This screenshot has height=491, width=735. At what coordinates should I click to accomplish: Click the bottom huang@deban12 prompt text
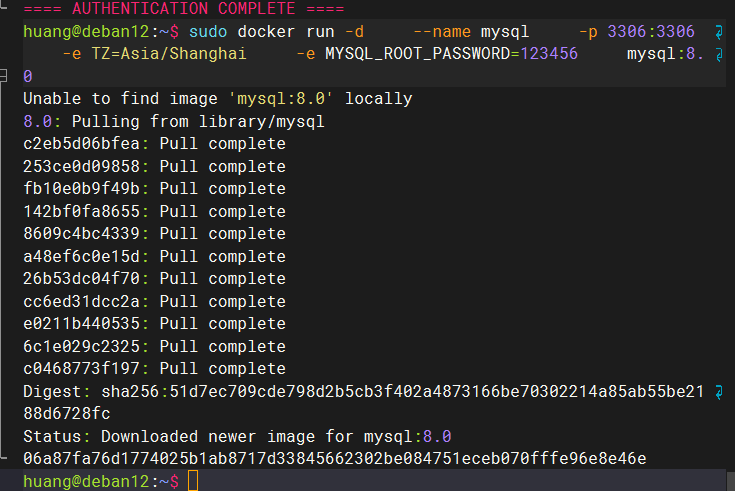point(86,481)
